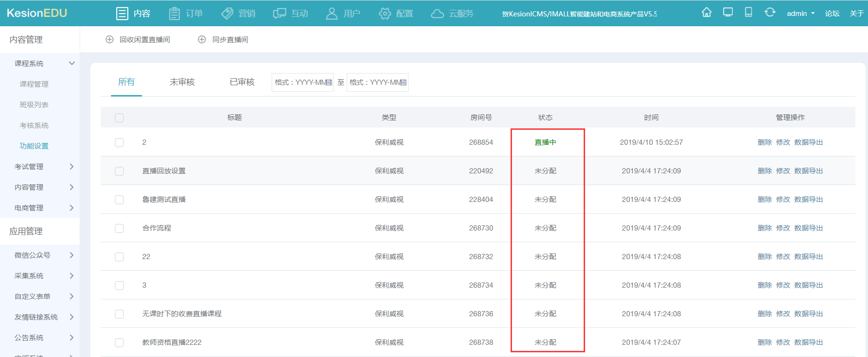
Task: Click the start date input field
Action: [302, 82]
